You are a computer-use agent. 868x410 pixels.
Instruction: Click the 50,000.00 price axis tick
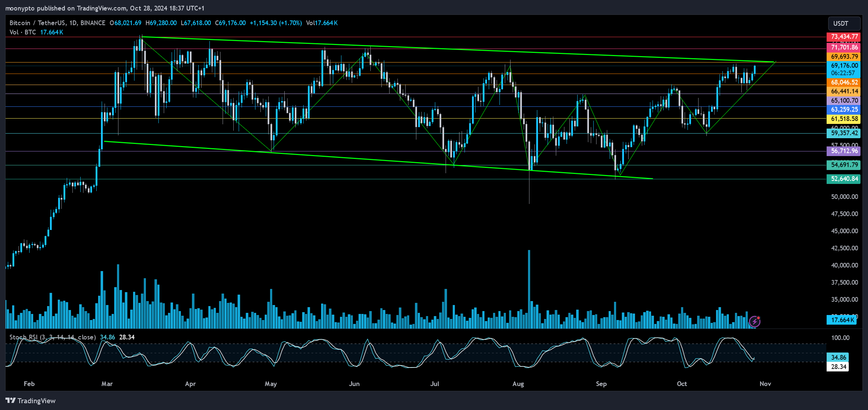click(x=844, y=197)
